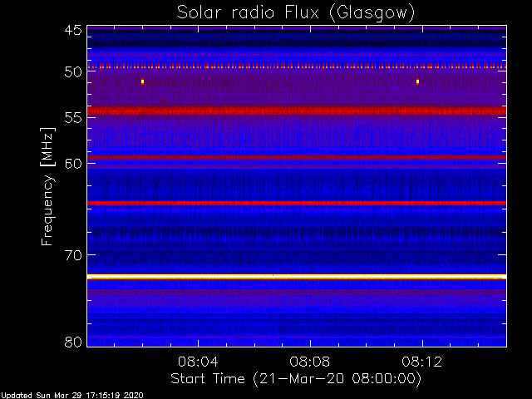Click the "70" frequency tick label

click(x=73, y=255)
